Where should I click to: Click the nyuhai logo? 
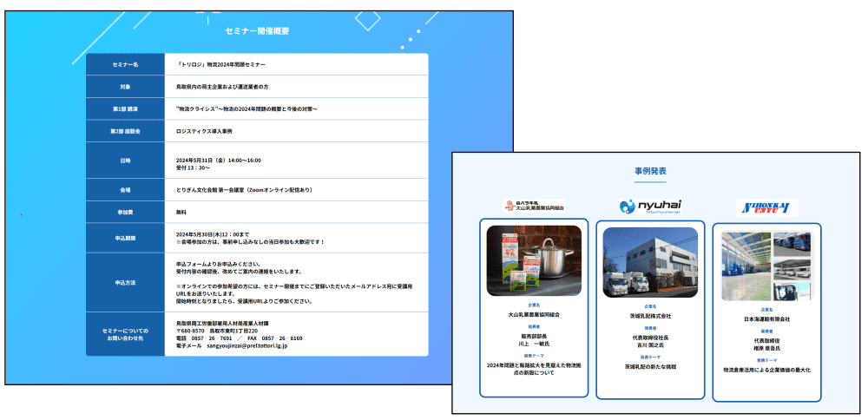point(650,207)
